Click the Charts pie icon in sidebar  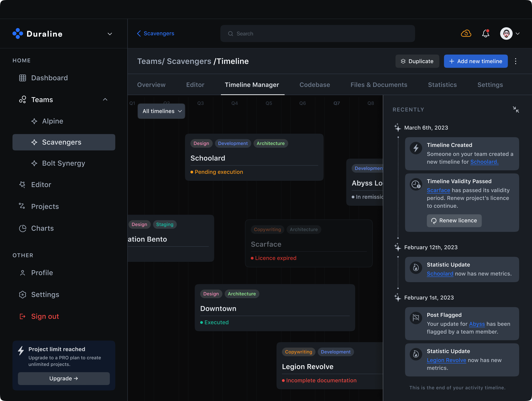pyautogui.click(x=23, y=228)
